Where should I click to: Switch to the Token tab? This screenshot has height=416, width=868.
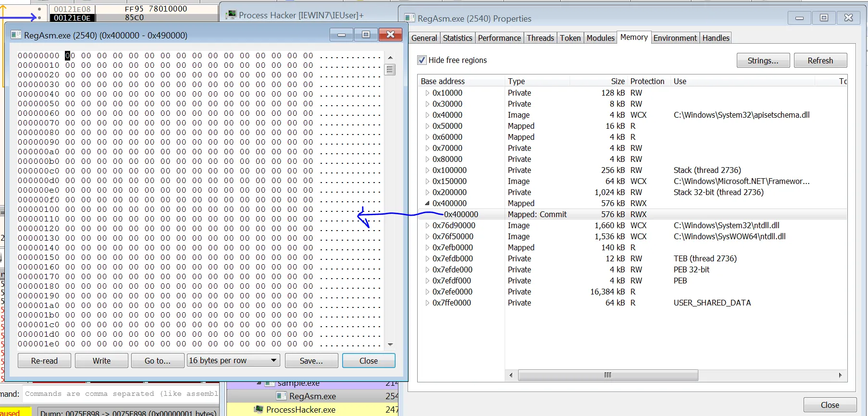(570, 38)
